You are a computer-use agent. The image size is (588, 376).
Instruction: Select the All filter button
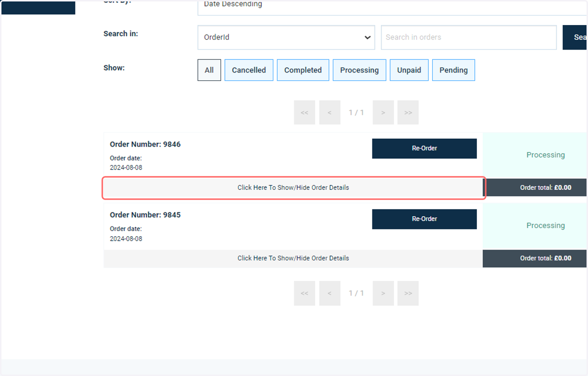coord(209,70)
